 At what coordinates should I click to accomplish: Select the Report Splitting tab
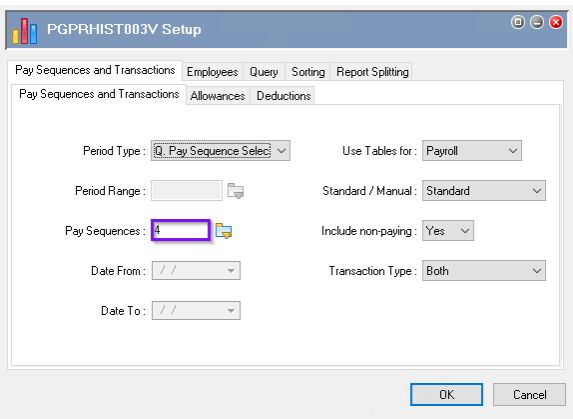click(372, 72)
